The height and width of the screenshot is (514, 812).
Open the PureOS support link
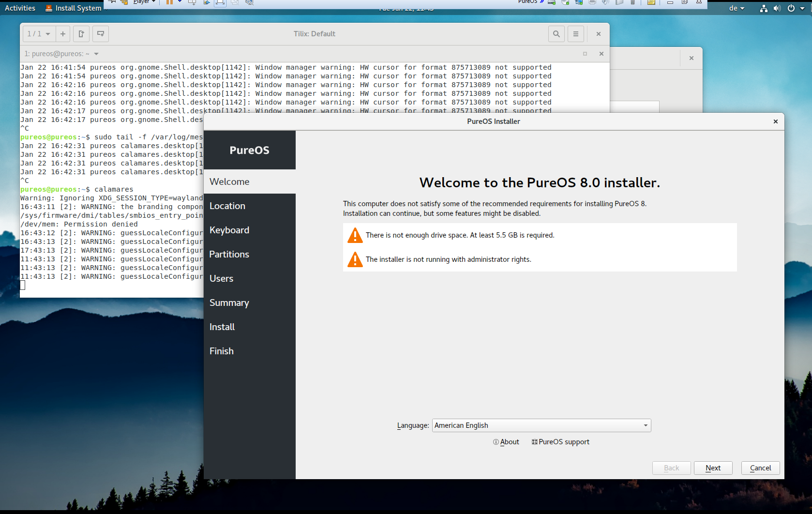click(560, 442)
